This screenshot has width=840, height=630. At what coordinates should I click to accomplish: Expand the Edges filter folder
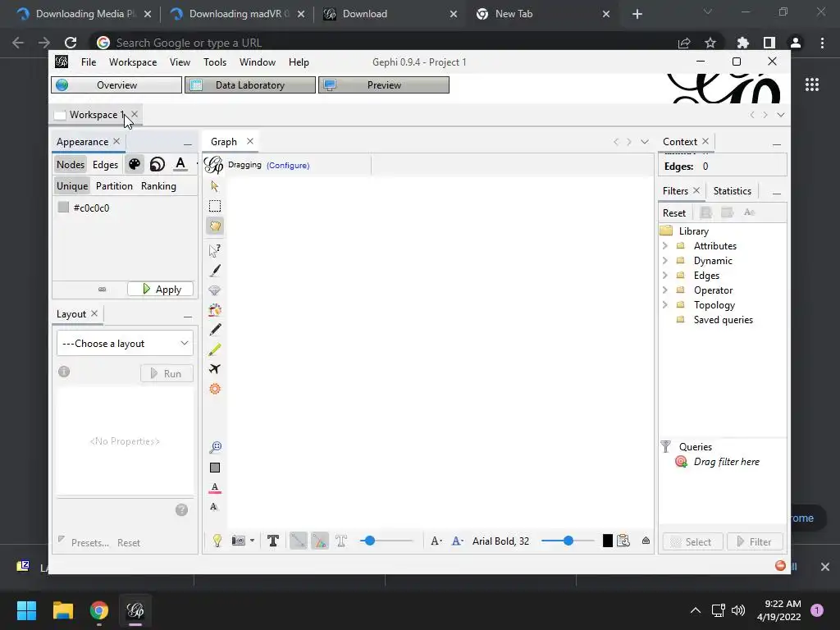pyautogui.click(x=664, y=276)
